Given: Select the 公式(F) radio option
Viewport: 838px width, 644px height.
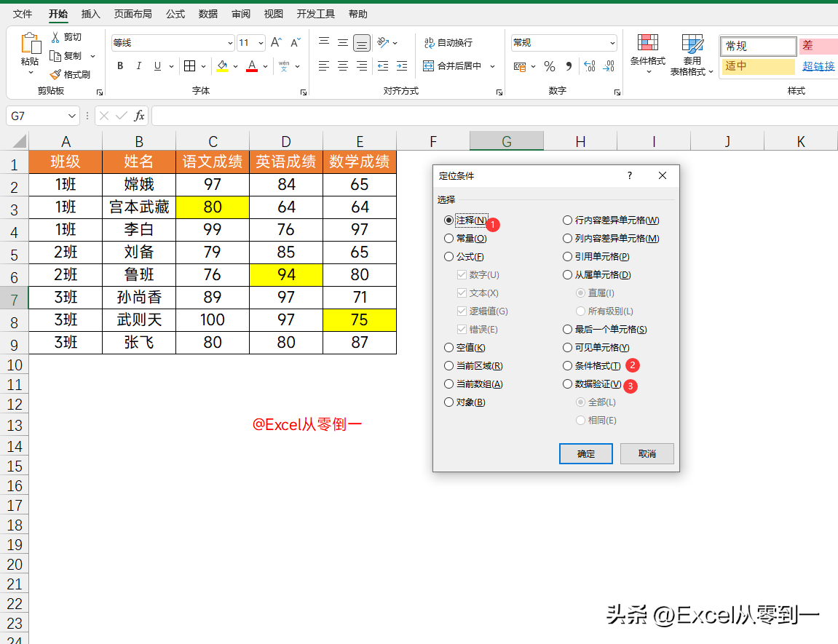Looking at the screenshot, I should [449, 256].
